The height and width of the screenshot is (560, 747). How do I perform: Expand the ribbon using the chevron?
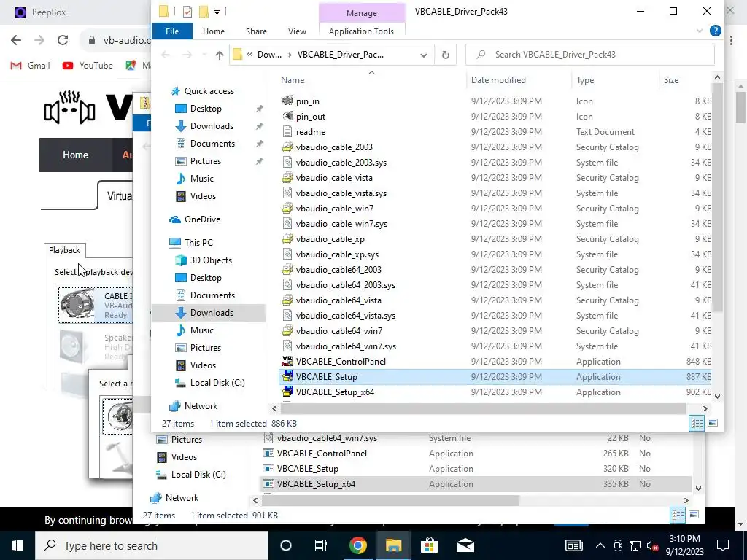tap(700, 31)
